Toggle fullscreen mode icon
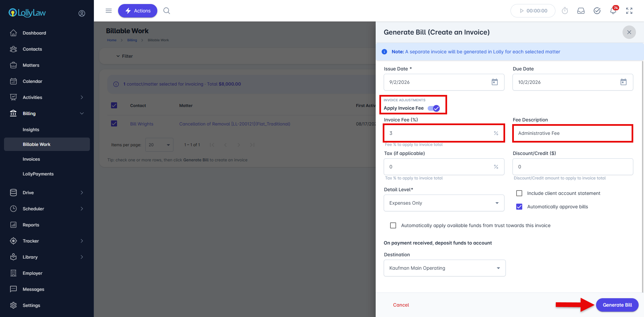This screenshot has width=644, height=317. (x=629, y=11)
